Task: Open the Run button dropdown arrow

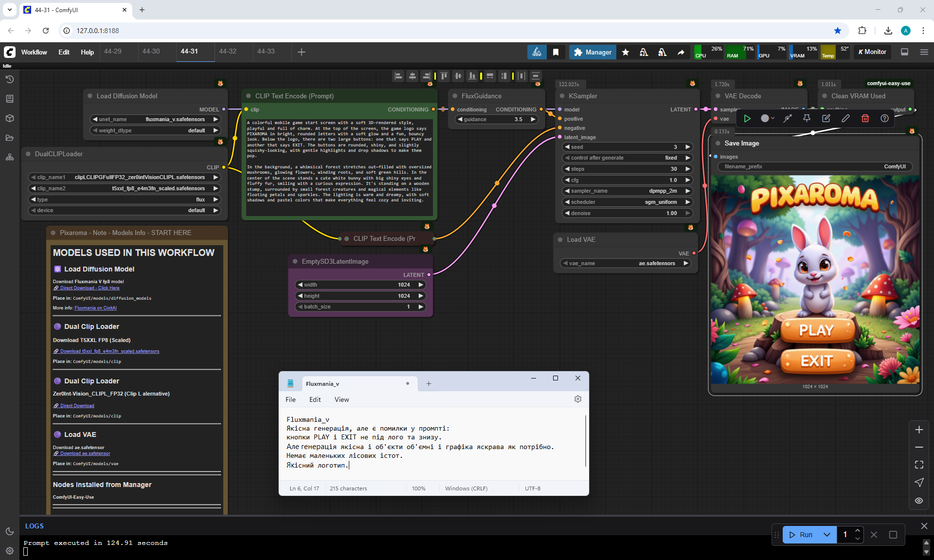Action: point(826,534)
